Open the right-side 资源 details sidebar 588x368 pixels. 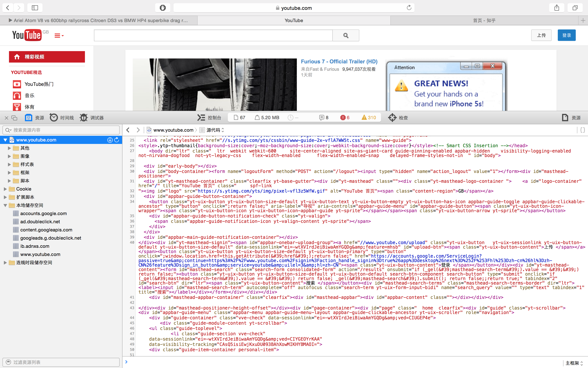[571, 118]
